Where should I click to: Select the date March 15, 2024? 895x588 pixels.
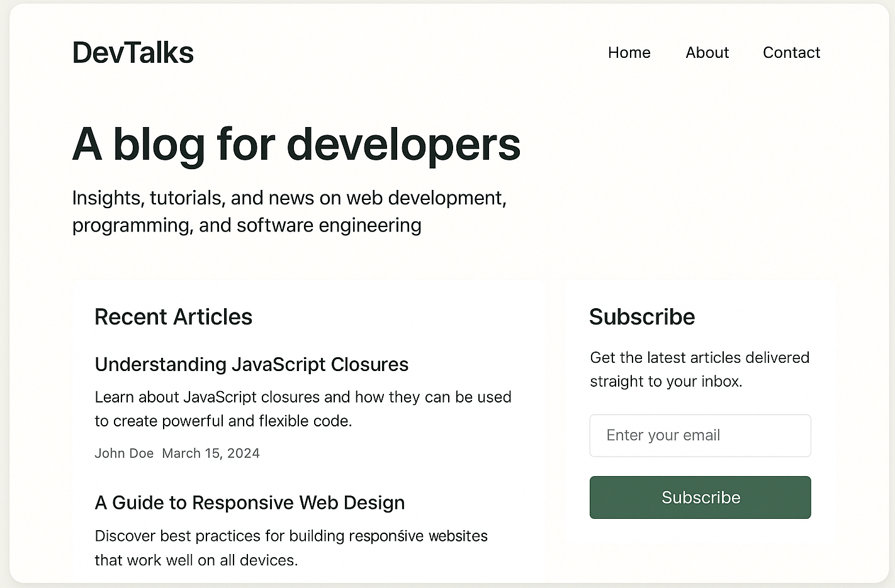tap(211, 453)
